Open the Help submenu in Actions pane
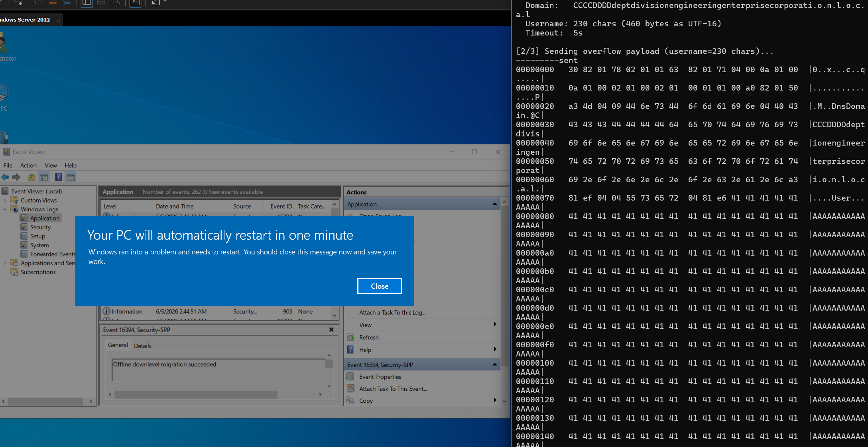 click(x=422, y=350)
